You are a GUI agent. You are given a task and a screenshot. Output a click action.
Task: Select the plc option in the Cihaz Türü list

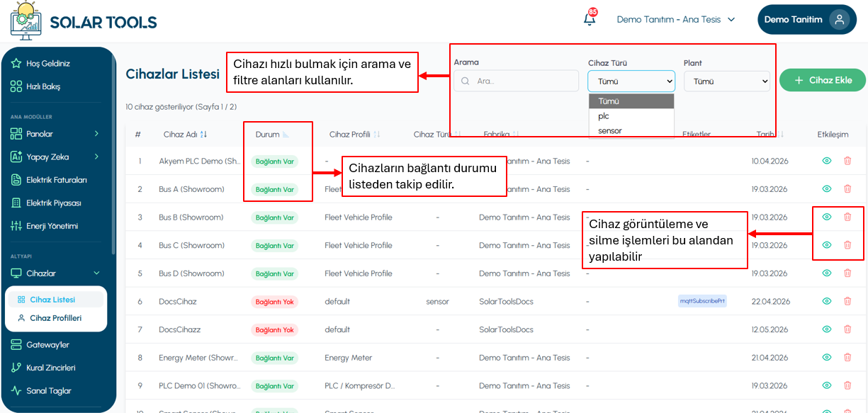coord(631,116)
